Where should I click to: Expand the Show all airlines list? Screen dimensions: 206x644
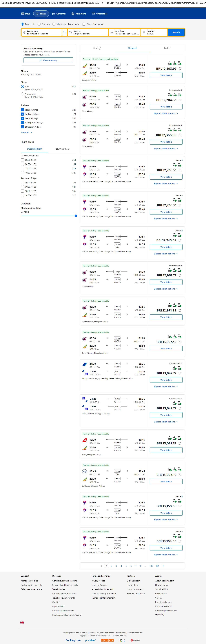click(x=26, y=132)
